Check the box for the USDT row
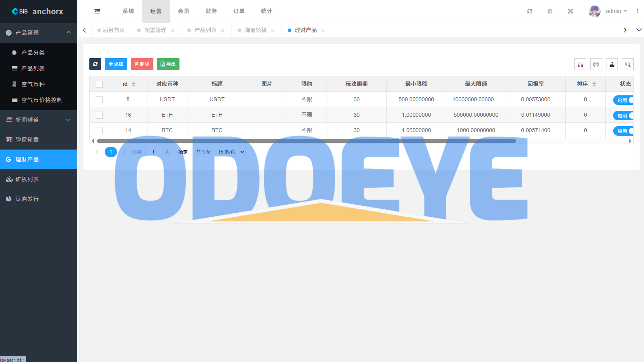 click(x=99, y=100)
